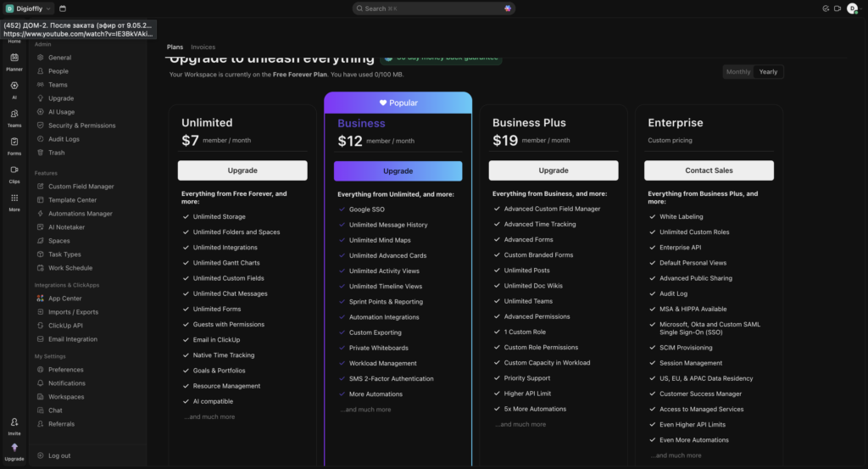Viewport: 868px width, 469px height.
Task: Click the Notifications bell icon
Action: click(x=41, y=382)
